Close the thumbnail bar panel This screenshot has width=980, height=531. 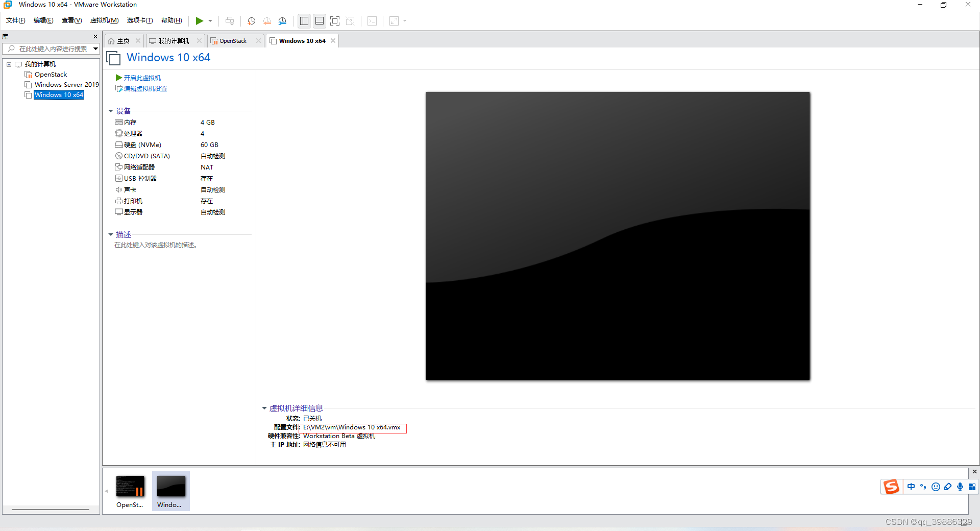974,472
